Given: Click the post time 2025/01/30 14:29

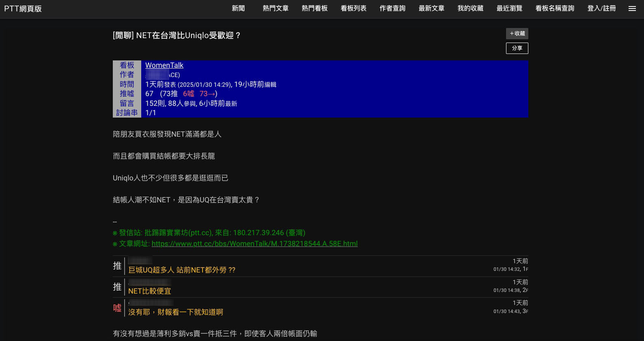Looking at the screenshot, I should (205, 85).
